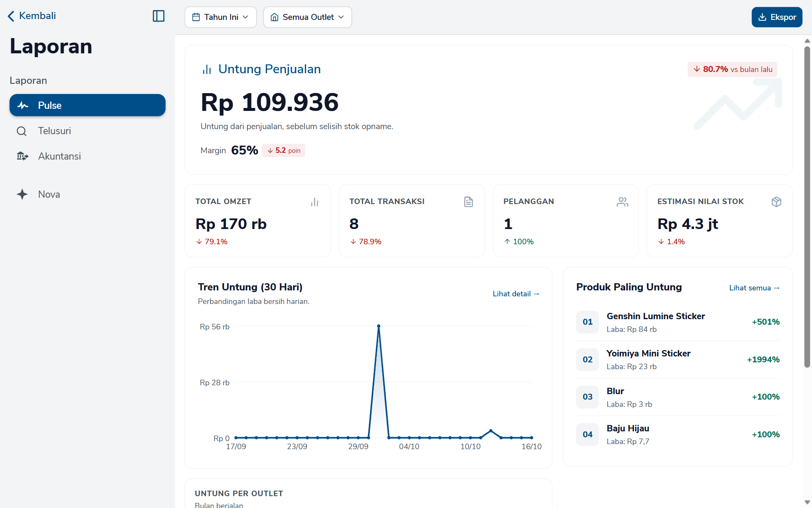Open the Tahun Ini period dropdown

221,17
